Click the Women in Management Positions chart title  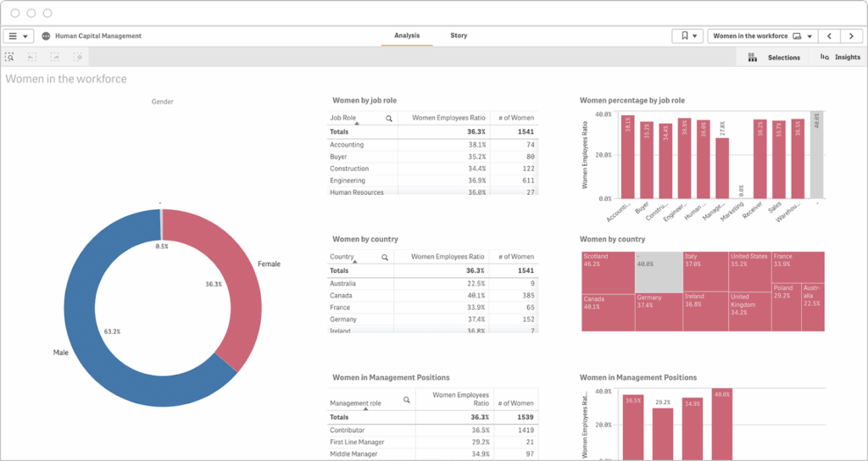[637, 377]
